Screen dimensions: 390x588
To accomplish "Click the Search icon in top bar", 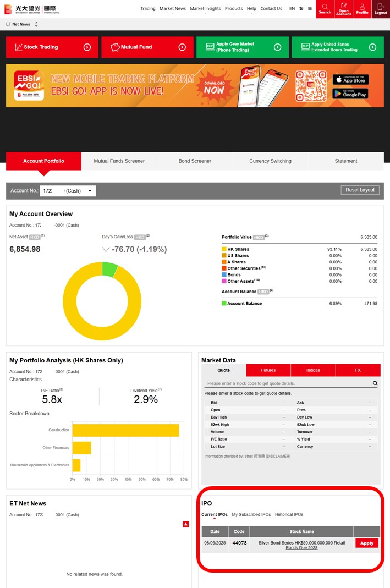I will (325, 9).
